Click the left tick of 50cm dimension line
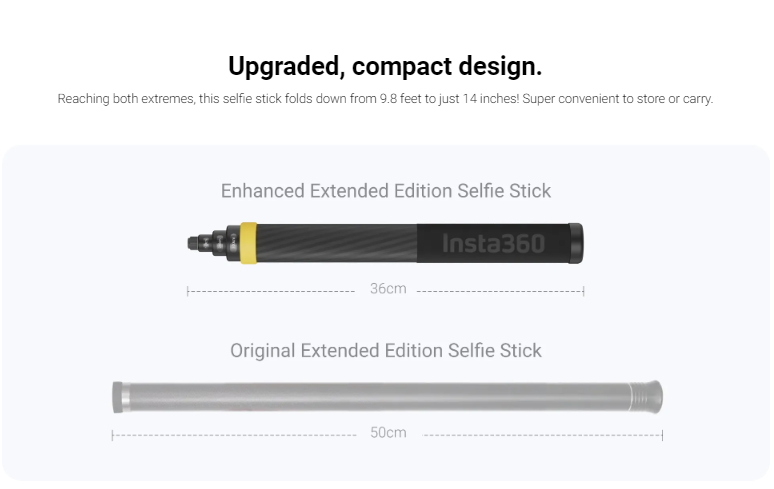 113,435
